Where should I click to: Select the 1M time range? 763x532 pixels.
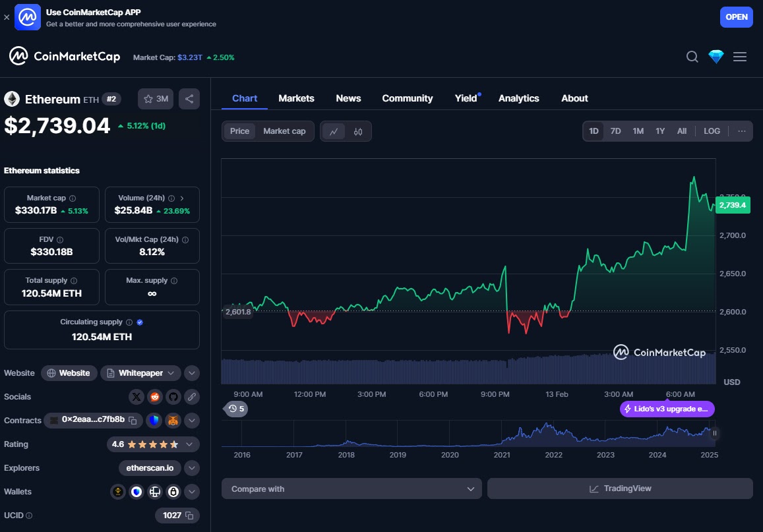(638, 131)
